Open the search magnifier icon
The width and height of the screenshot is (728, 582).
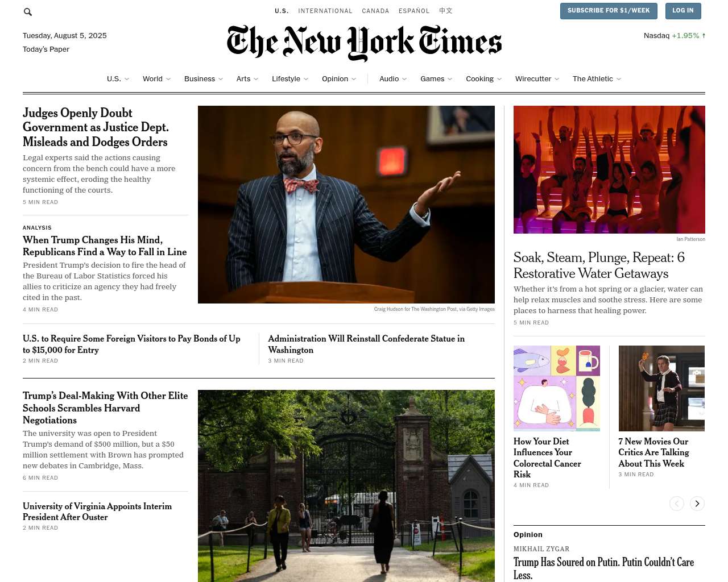tap(28, 11)
